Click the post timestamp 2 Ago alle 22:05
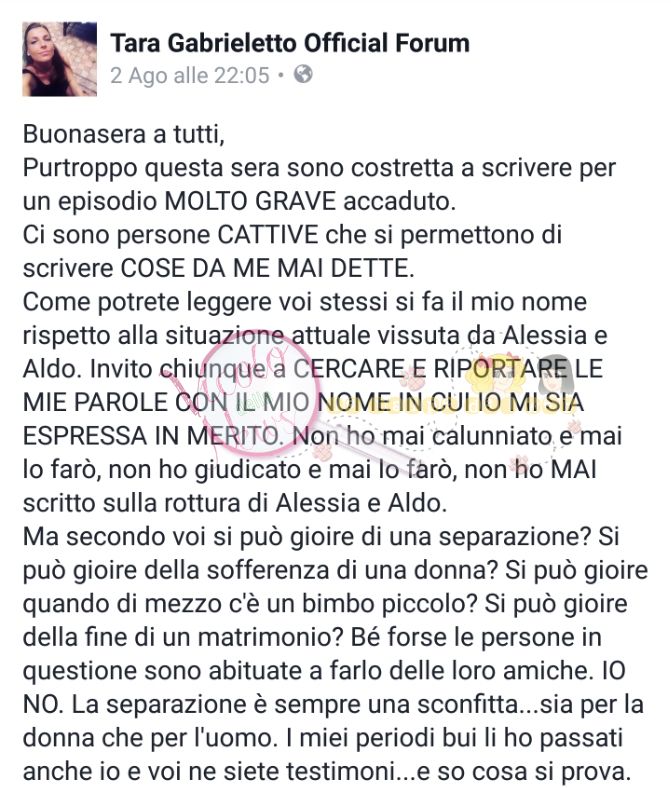Screen dimensions: 671x788 tap(190, 75)
